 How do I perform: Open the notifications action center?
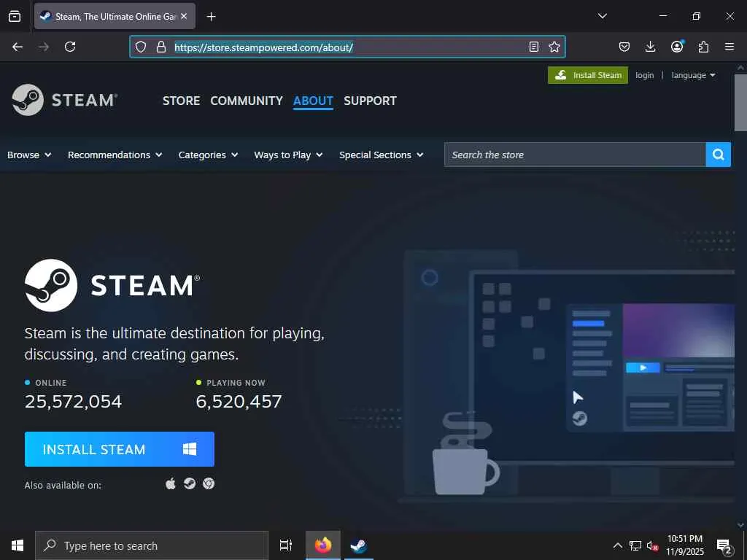point(724,546)
